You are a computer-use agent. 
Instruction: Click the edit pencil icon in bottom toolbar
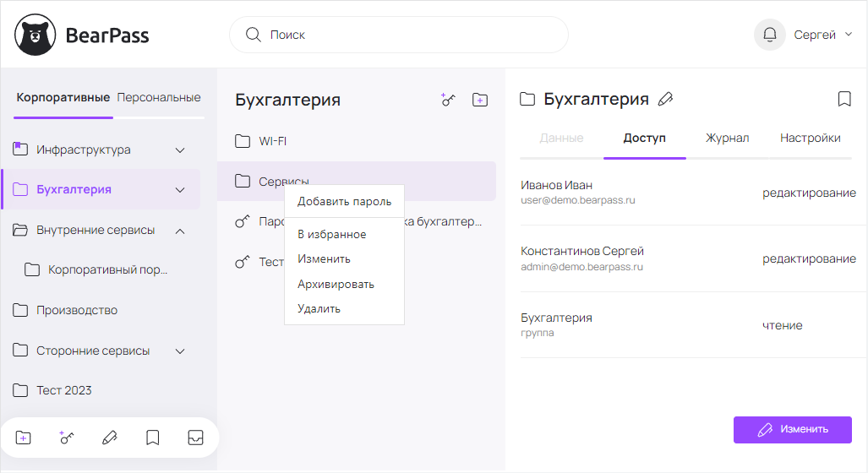(109, 438)
